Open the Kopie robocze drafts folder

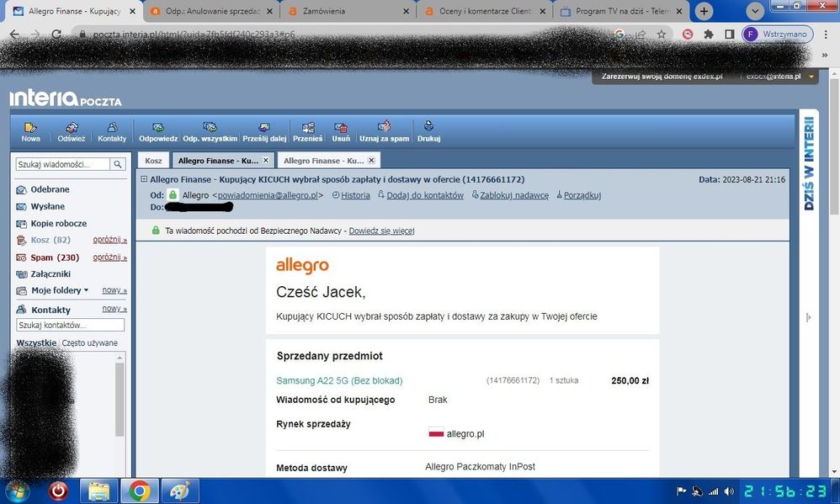[x=58, y=223]
